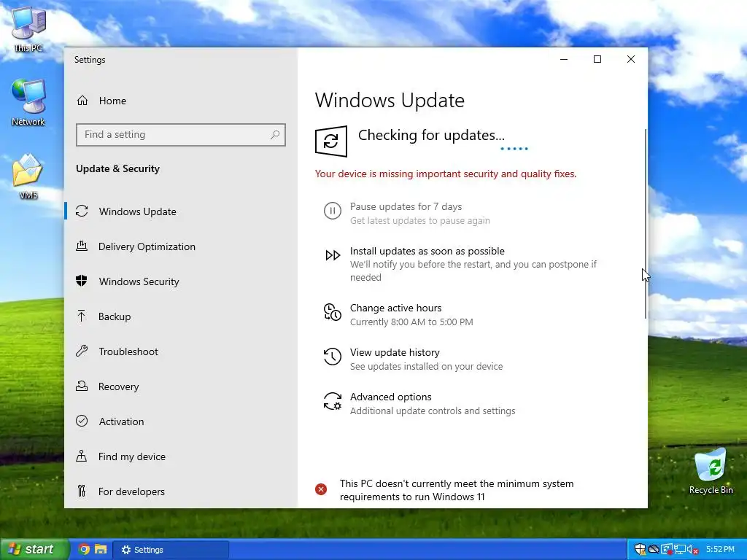Click the red error icon for Windows 11 requirements
747x560 pixels.
pos(321,489)
